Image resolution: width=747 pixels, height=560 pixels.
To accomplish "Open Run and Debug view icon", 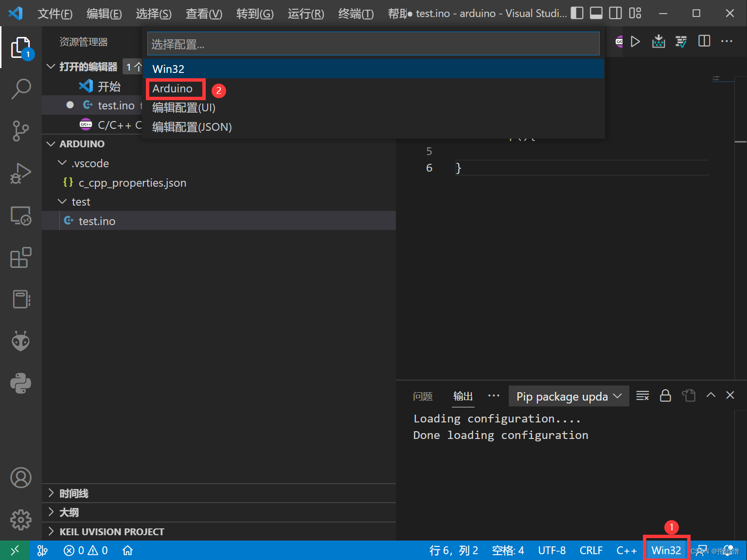I will 21,173.
